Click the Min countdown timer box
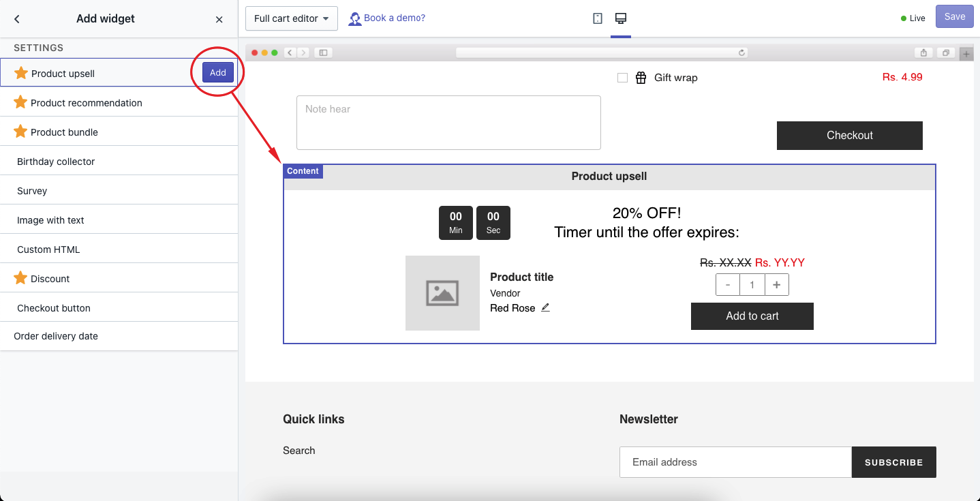This screenshot has height=501, width=980. coord(456,223)
